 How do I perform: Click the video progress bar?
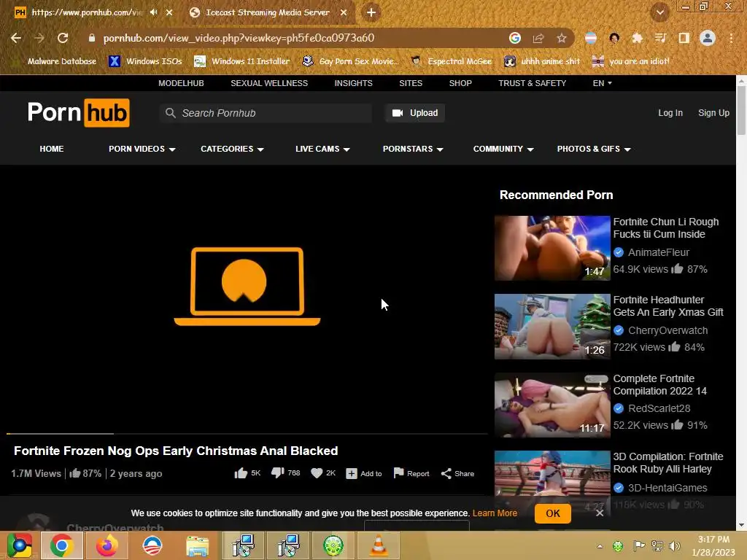pos(247,434)
